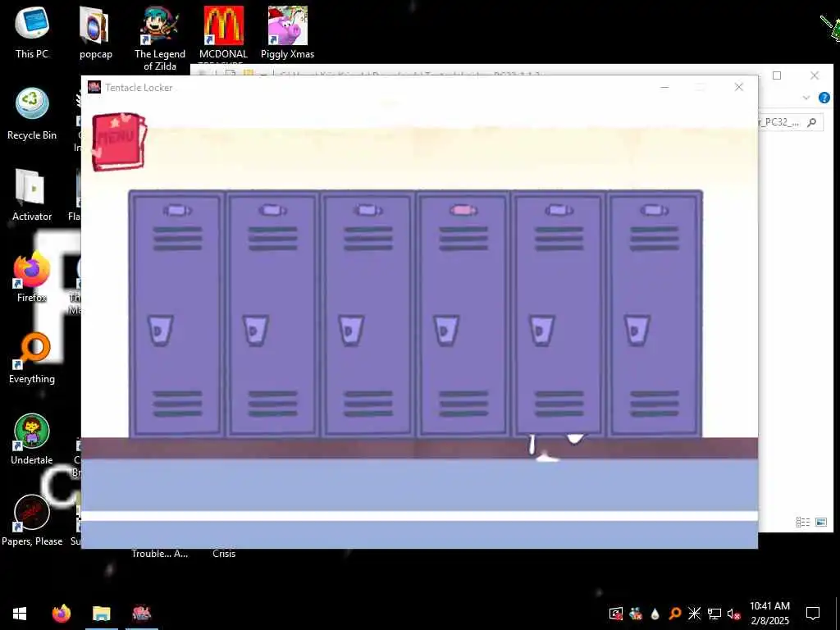This screenshot has width=840, height=630.
Task: Select the first locker from the left
Action: [x=177, y=314]
